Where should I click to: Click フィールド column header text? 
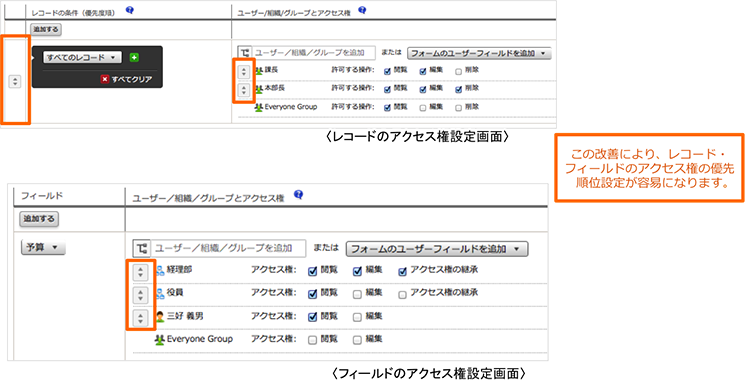tap(42, 195)
